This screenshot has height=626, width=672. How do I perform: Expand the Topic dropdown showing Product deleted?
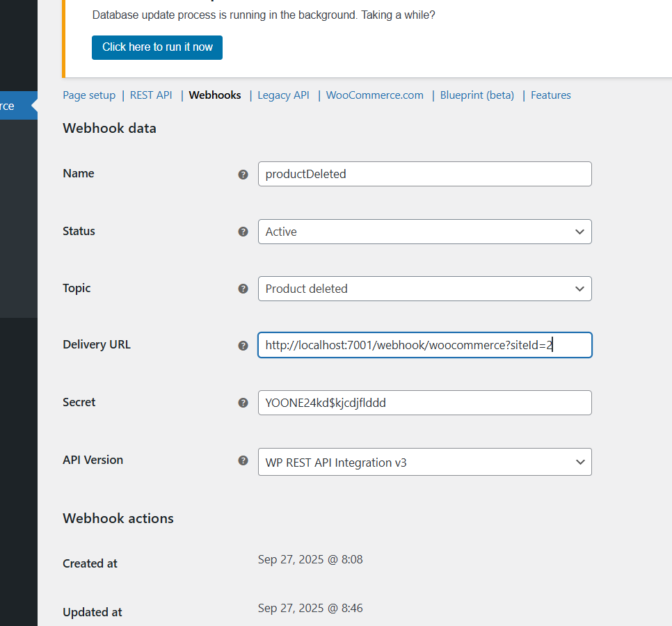tap(424, 289)
